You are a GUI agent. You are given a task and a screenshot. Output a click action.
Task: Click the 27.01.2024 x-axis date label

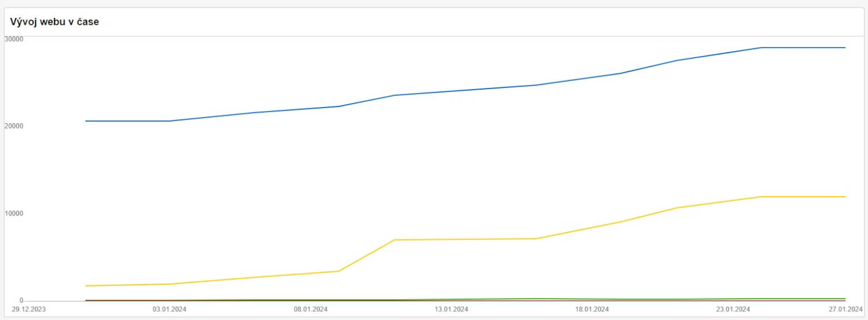[x=846, y=309]
